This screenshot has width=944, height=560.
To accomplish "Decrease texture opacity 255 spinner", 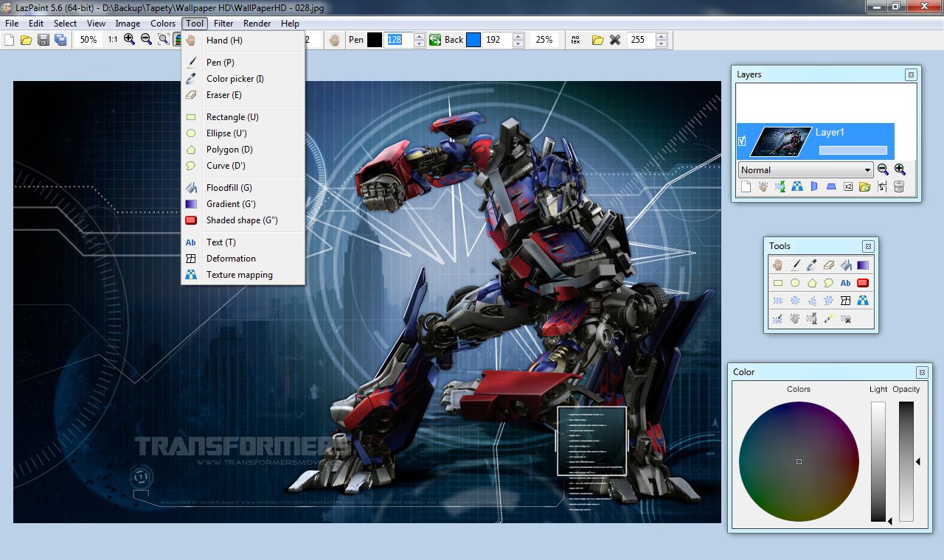I will point(661,43).
